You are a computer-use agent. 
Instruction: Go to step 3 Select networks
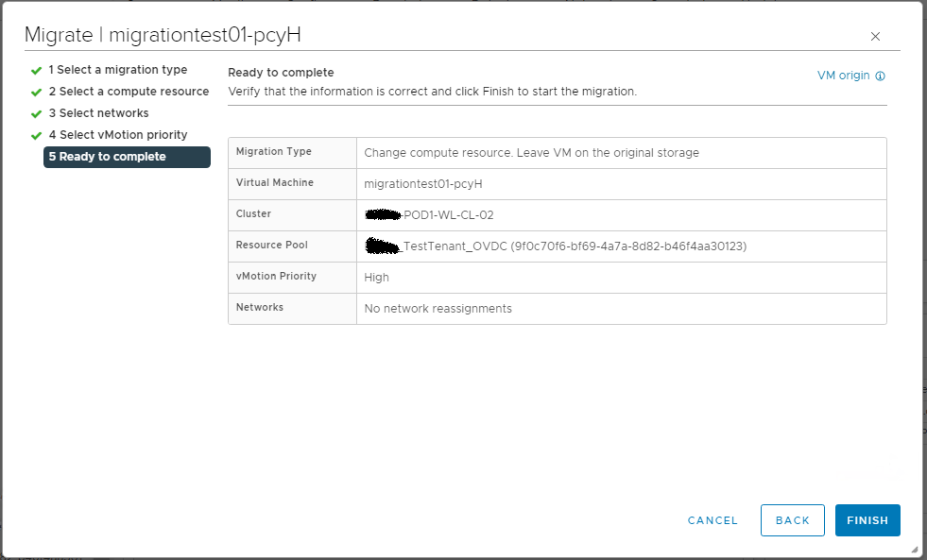[98, 113]
